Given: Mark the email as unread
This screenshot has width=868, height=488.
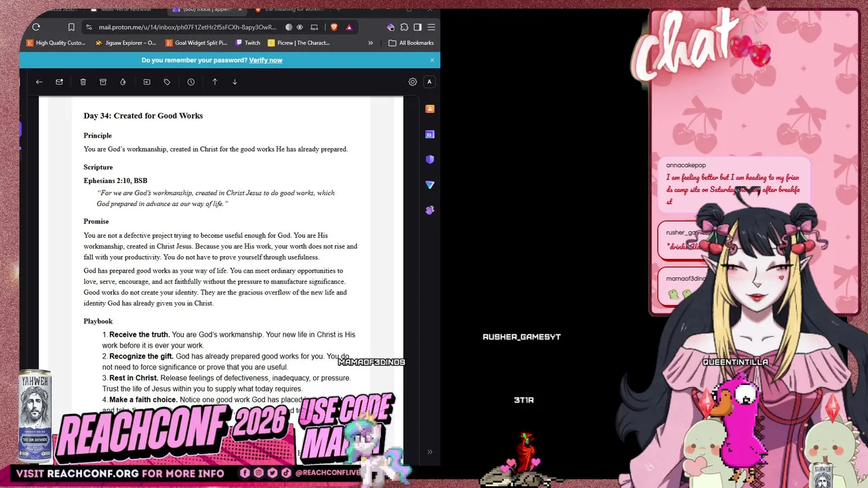Looking at the screenshot, I should point(60,82).
